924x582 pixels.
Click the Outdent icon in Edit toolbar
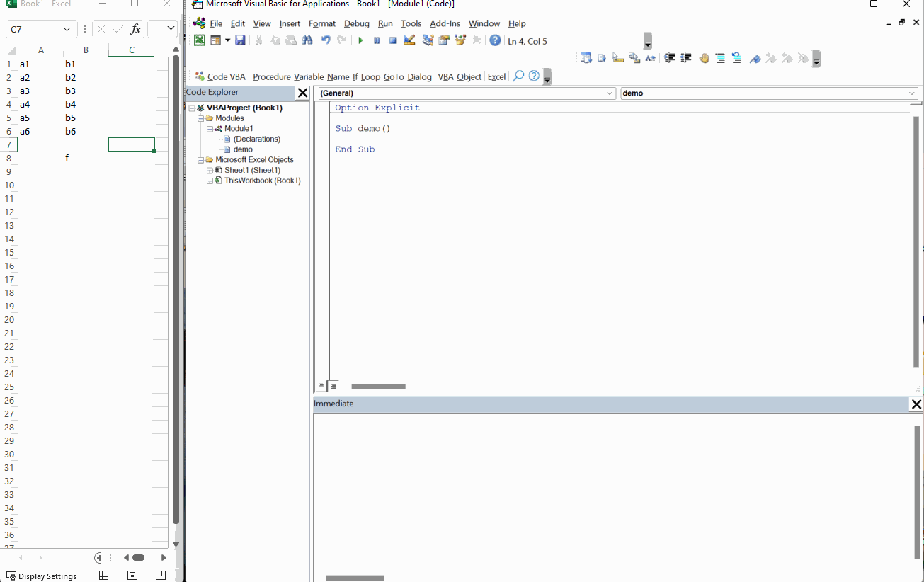[685, 58]
